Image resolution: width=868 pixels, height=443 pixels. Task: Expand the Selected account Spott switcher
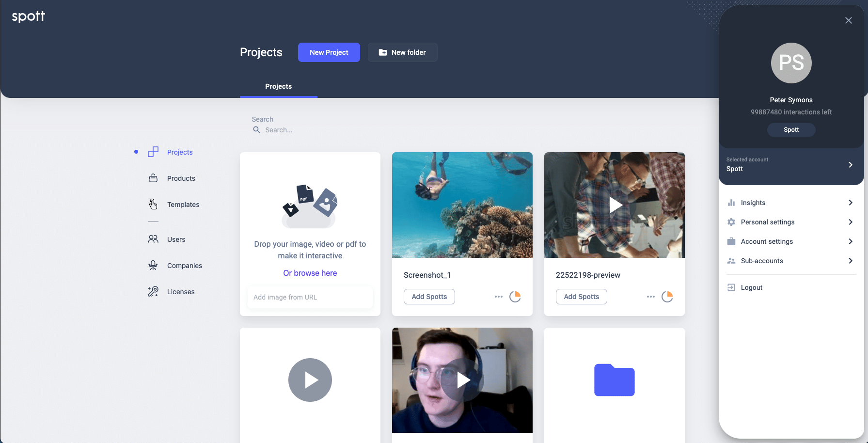click(791, 165)
